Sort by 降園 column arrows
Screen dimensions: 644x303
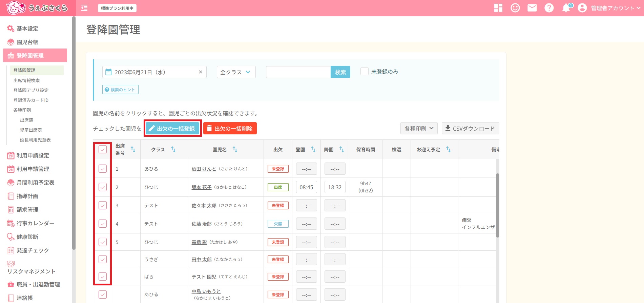point(341,149)
